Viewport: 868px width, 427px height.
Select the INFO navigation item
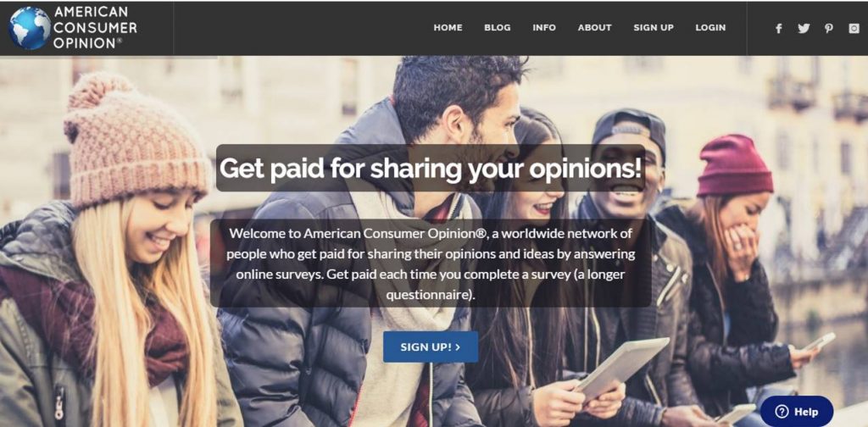point(544,28)
